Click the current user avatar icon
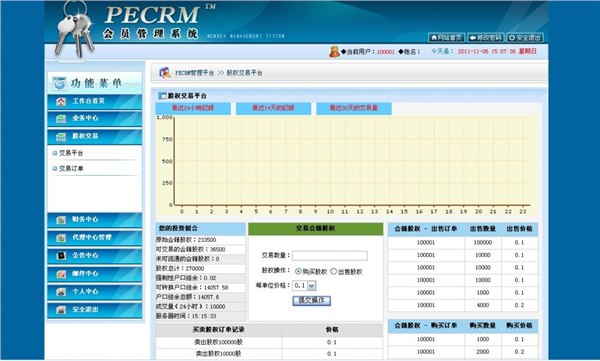The height and width of the screenshot is (361, 600). tap(334, 51)
